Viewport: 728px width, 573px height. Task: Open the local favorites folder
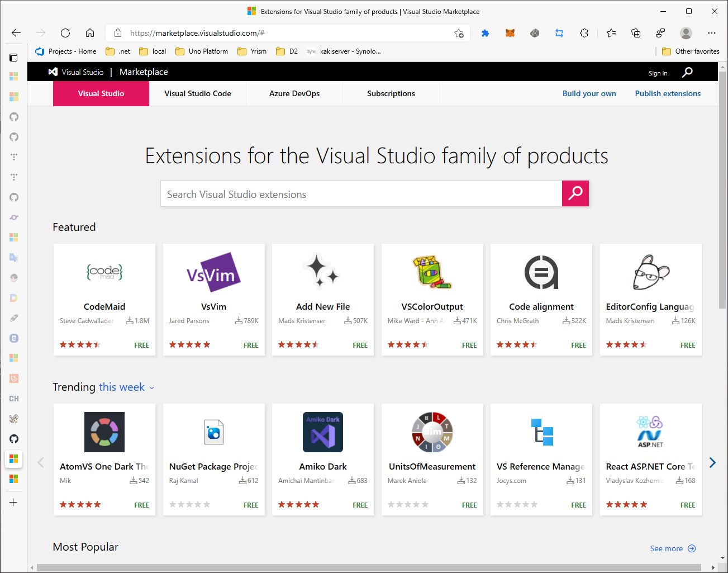pyautogui.click(x=153, y=51)
